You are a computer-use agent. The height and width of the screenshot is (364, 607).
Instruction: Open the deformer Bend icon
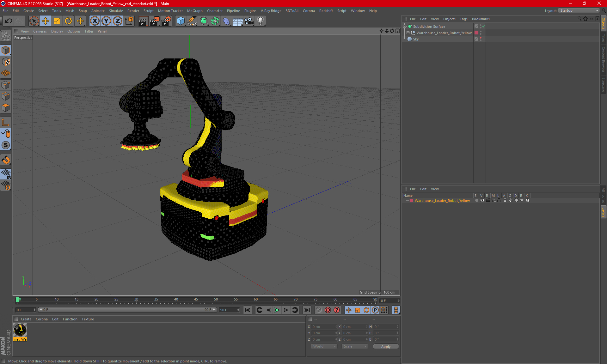(226, 21)
